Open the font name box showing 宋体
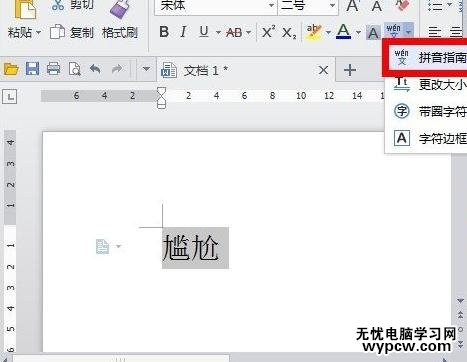The width and height of the screenshot is (467, 362). tap(216, 6)
